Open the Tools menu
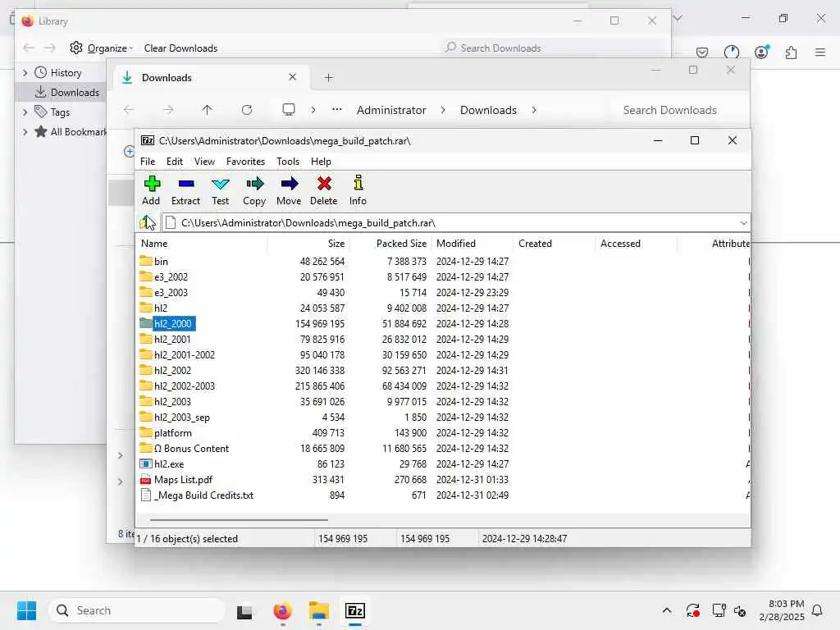 coord(288,162)
